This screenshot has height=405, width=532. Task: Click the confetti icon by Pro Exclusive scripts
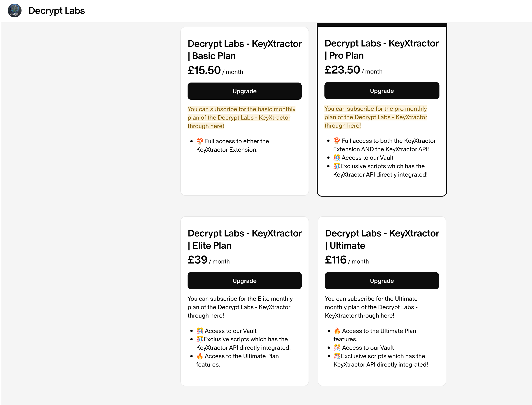point(337,166)
